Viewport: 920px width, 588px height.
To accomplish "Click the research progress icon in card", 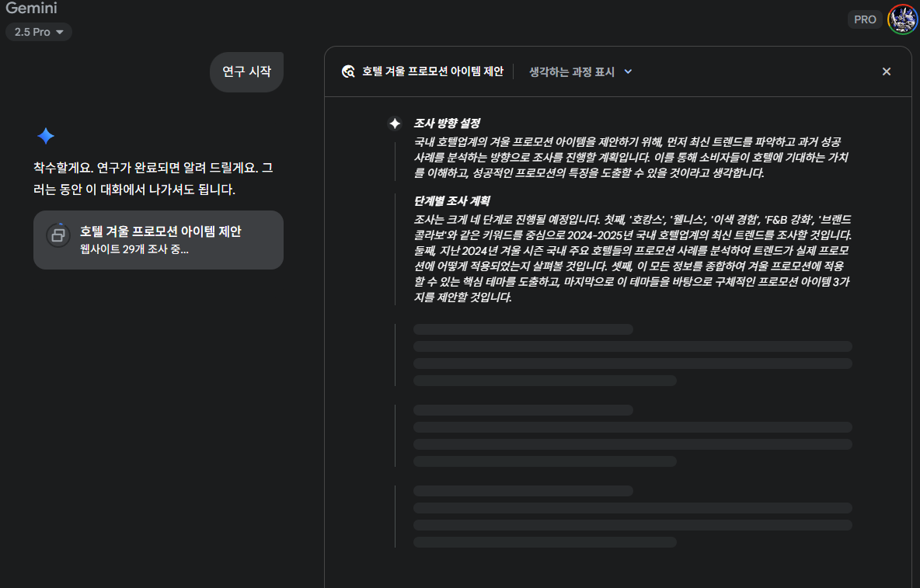I will tap(58, 235).
